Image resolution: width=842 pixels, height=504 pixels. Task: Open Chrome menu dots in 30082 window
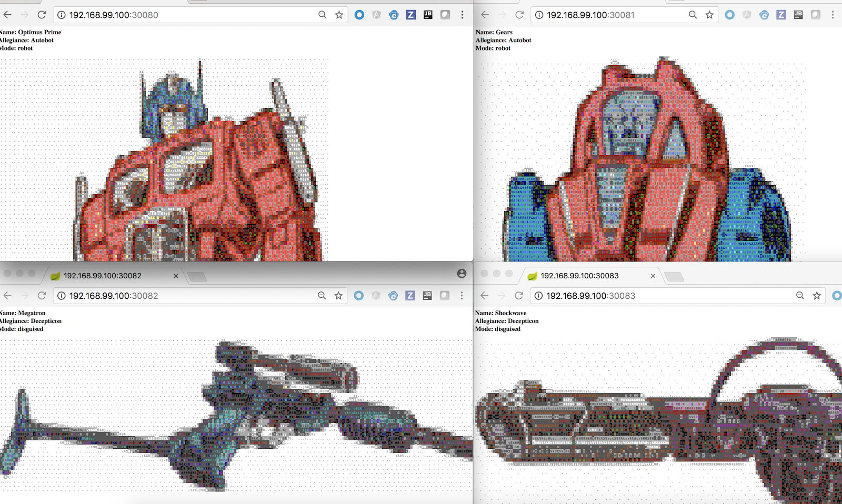coord(462,296)
